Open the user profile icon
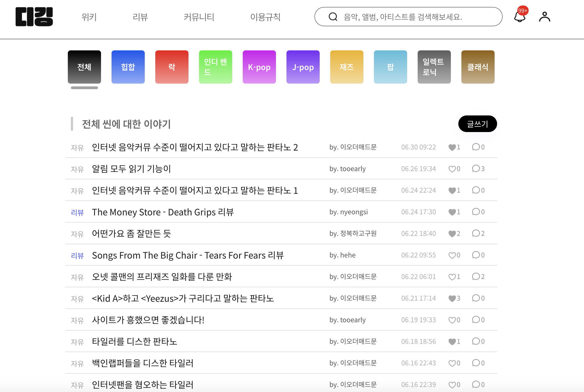This screenshot has height=392, width=584. click(x=544, y=17)
